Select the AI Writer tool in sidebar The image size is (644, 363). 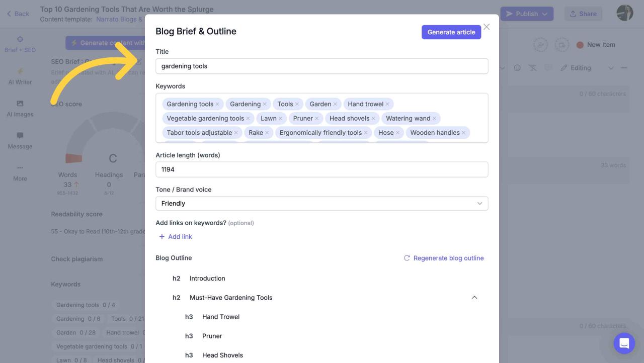pyautogui.click(x=20, y=76)
